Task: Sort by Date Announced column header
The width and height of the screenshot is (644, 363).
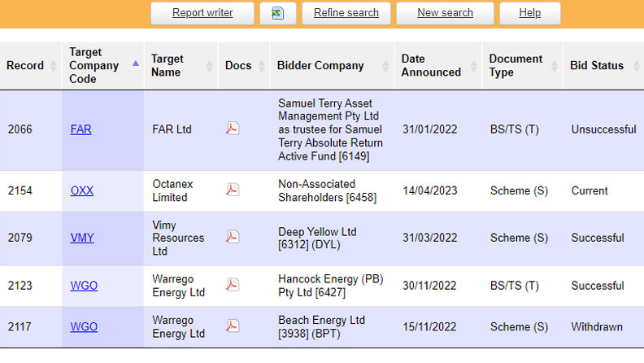Action: [431, 66]
